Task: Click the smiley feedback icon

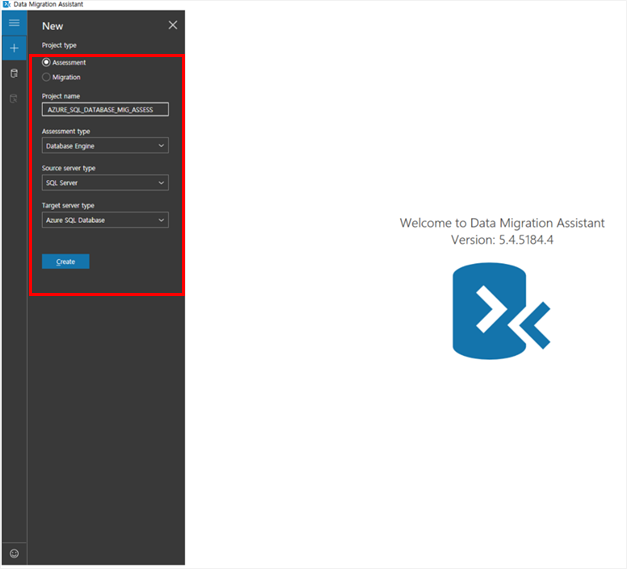Action: [14, 553]
